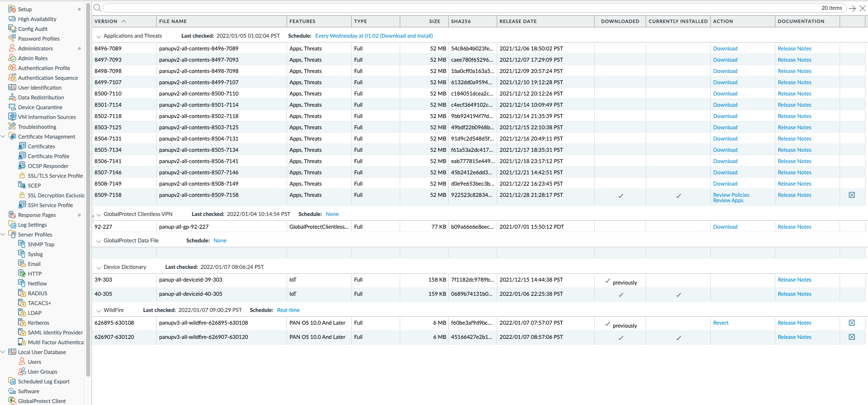868x405 pixels.
Task: Delete content version 8509-7158 using its X icon
Action: [852, 195]
